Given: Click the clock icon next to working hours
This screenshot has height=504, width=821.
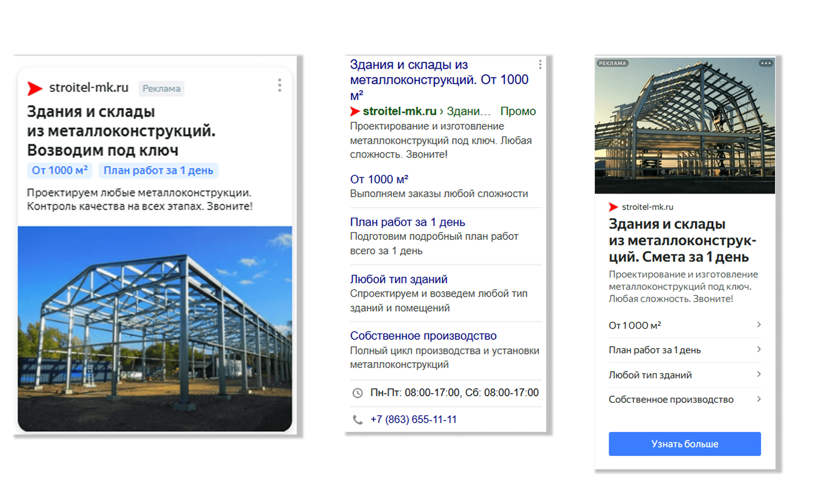Looking at the screenshot, I should click(357, 393).
